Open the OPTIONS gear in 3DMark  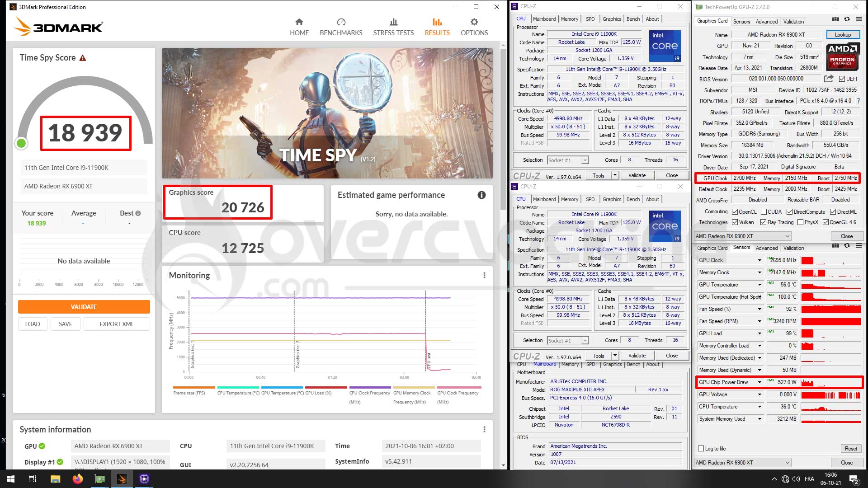pyautogui.click(x=474, y=27)
